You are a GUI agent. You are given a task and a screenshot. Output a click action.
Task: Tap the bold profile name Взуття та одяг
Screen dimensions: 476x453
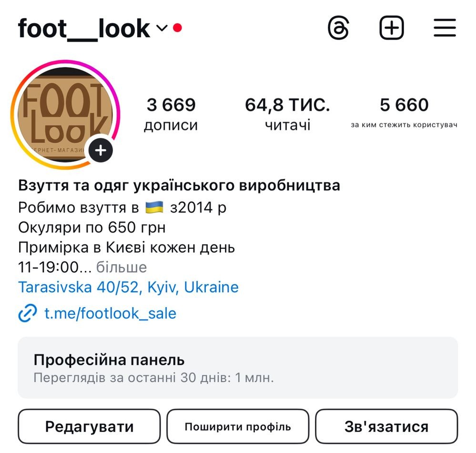click(179, 185)
